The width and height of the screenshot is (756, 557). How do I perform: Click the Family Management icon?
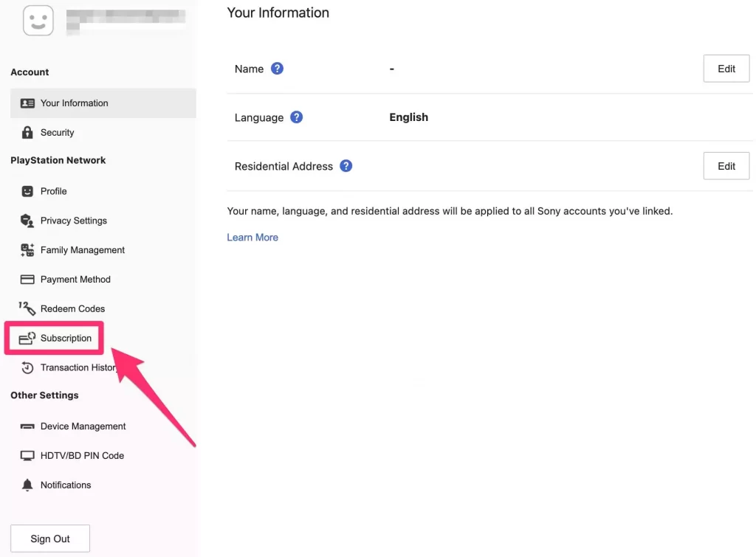point(27,250)
